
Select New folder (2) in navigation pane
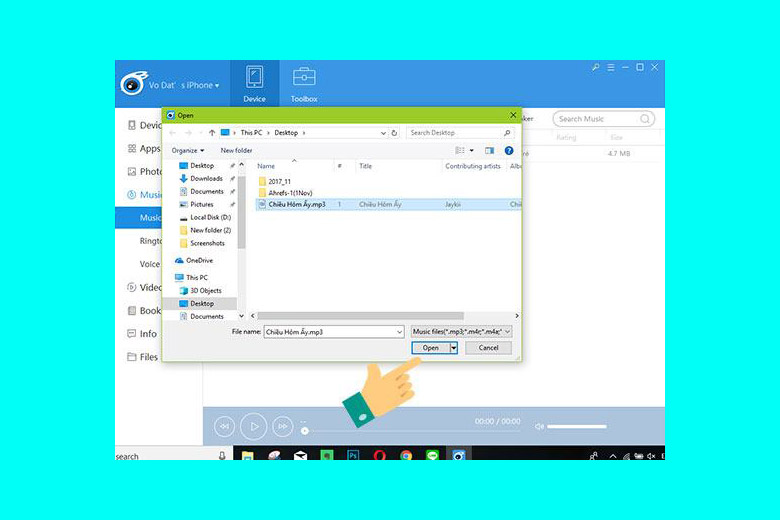(x=210, y=230)
